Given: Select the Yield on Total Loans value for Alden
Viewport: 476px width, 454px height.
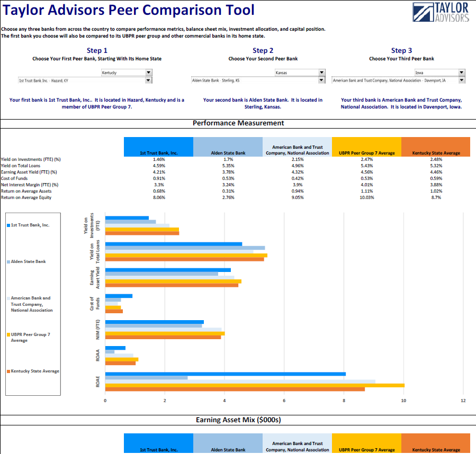Looking at the screenshot, I should coord(228,166).
